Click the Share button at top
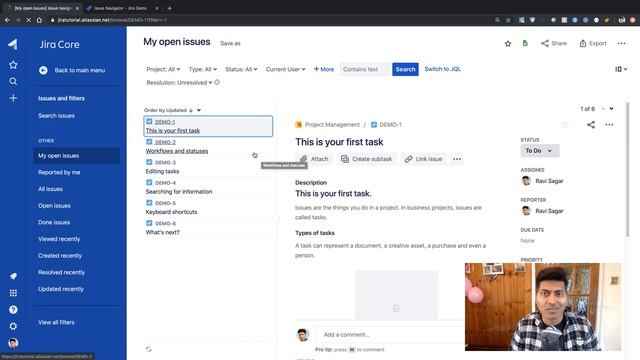The height and width of the screenshot is (360, 640). pos(554,43)
